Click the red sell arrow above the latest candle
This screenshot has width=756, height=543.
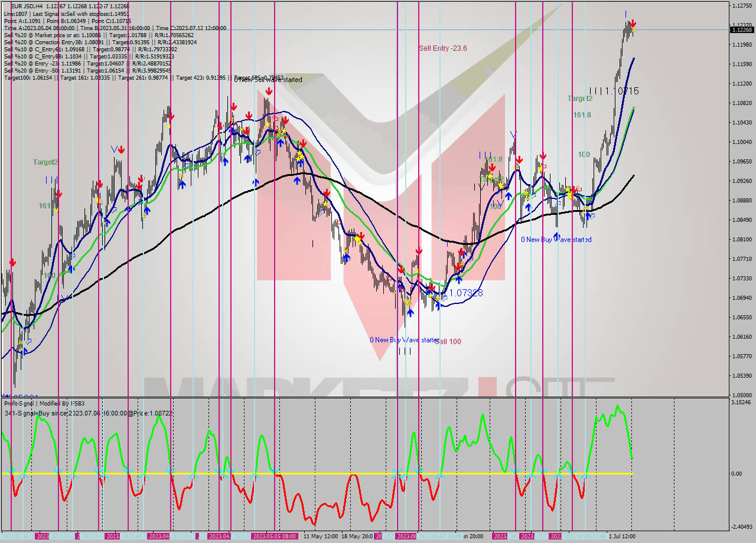633,23
